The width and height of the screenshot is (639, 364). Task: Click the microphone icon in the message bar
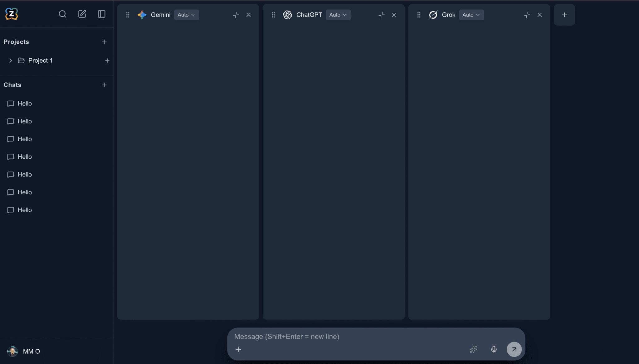[494, 349]
